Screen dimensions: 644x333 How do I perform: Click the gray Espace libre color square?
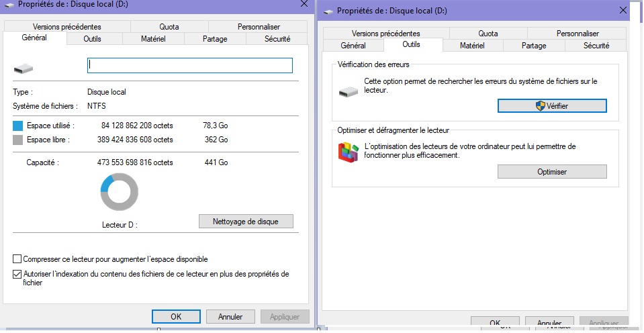[17, 140]
